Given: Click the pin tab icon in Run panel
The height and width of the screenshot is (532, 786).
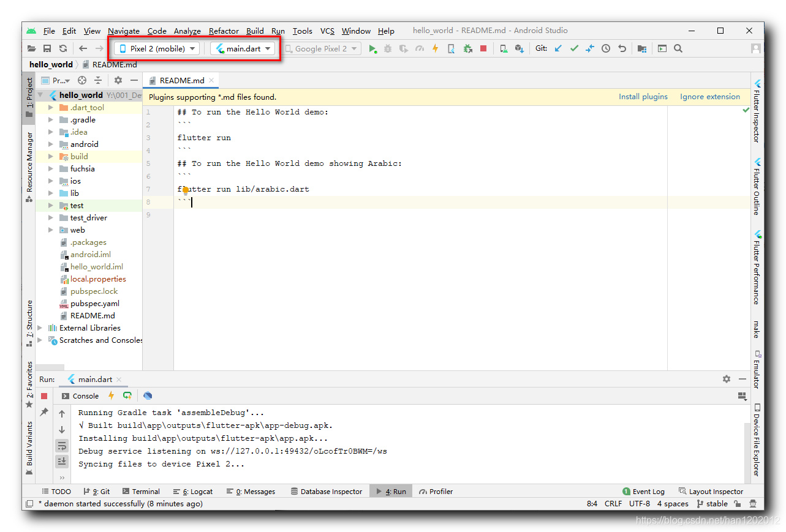Looking at the screenshot, I should pos(44,412).
